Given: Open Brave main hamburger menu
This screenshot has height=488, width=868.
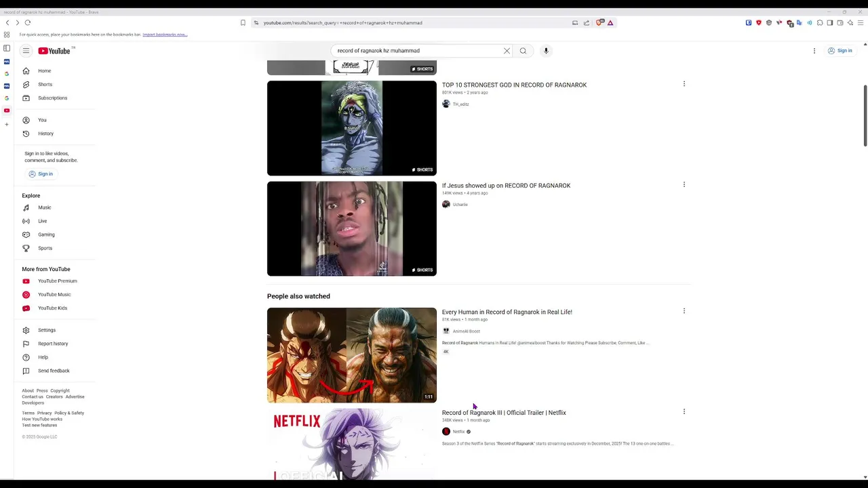Looking at the screenshot, I should [x=861, y=22].
